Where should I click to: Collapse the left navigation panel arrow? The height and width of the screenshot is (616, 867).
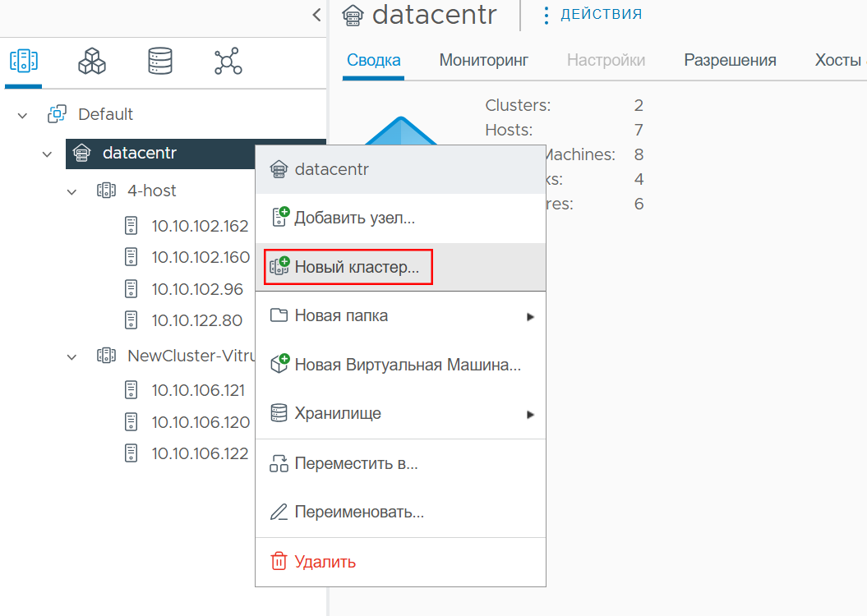[317, 15]
